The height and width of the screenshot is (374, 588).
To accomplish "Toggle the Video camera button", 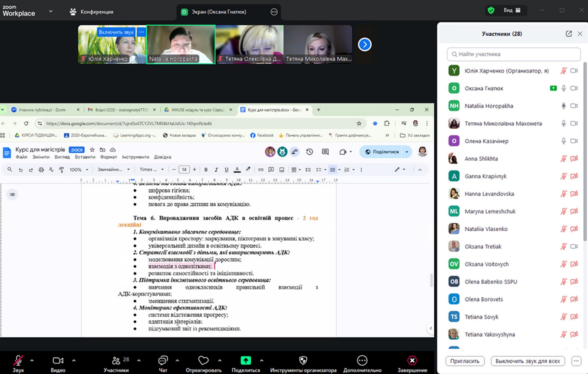I will (x=58, y=361).
